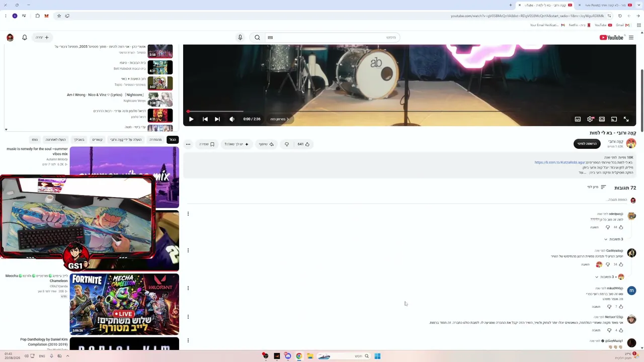The height and width of the screenshot is (362, 644).
Task: Select the 'קשורים' filter chip
Action: [97, 140]
